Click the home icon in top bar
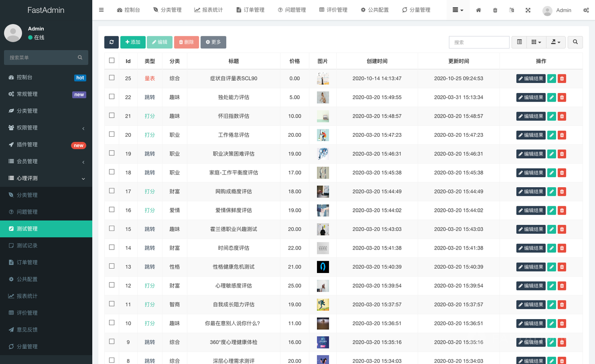The width and height of the screenshot is (595, 364). coord(478,10)
